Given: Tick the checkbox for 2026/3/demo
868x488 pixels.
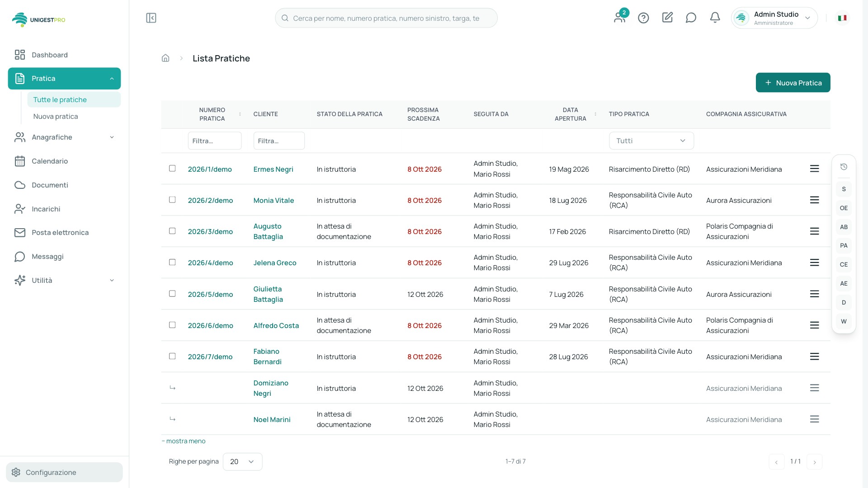Looking at the screenshot, I should click(x=172, y=231).
